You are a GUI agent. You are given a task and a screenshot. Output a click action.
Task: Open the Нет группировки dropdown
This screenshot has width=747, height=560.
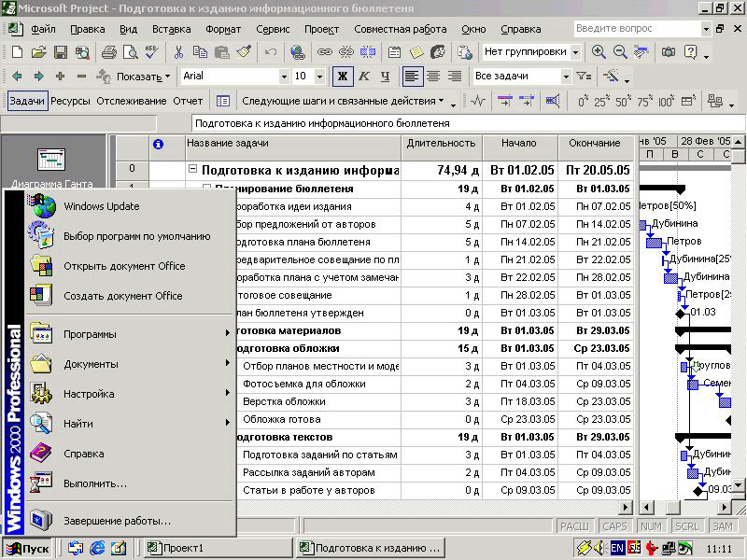click(x=575, y=52)
